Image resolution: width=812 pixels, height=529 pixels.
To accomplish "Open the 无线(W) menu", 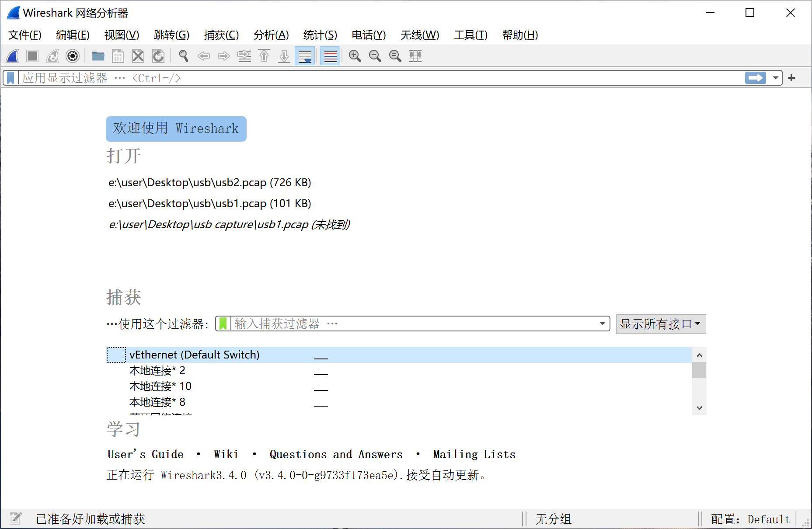I will pyautogui.click(x=420, y=35).
